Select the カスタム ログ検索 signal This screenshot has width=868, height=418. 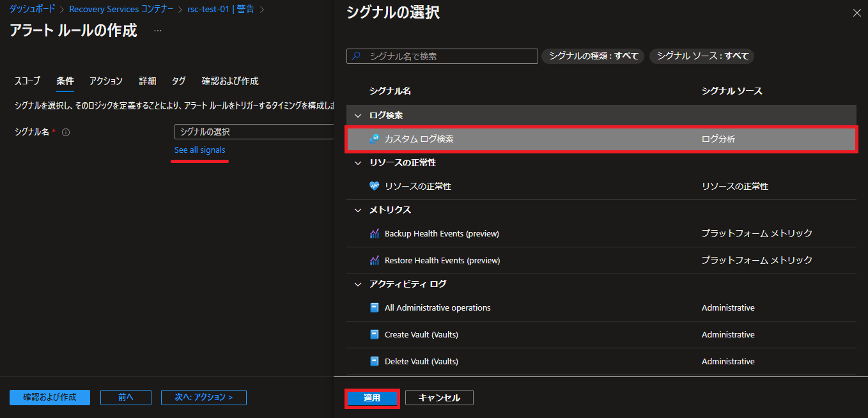pos(601,139)
